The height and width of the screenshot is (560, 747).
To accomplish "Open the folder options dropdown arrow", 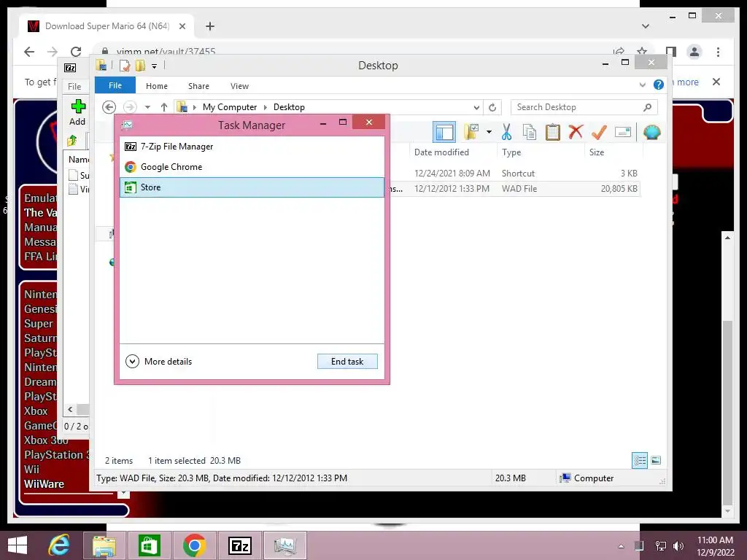I will point(489,132).
